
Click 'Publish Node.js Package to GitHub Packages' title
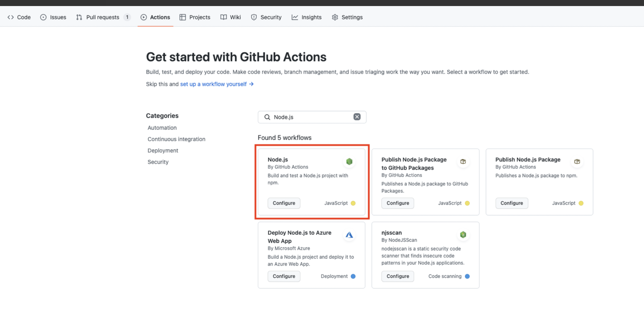coord(414,164)
